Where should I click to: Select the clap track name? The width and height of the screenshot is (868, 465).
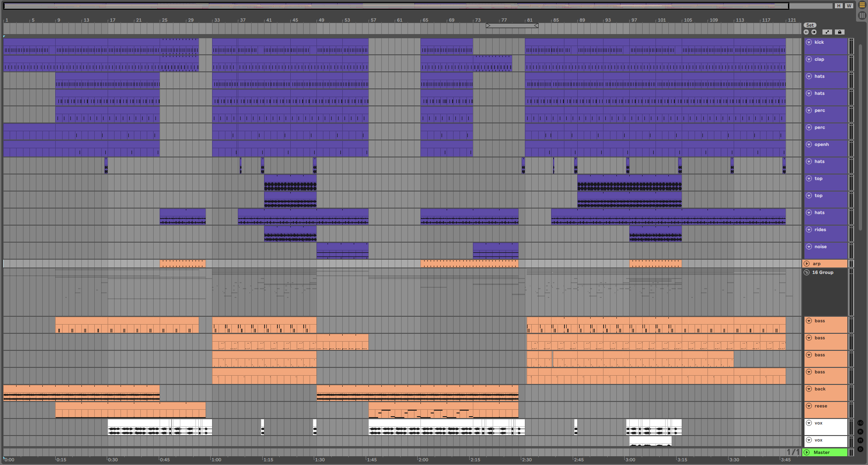point(819,59)
